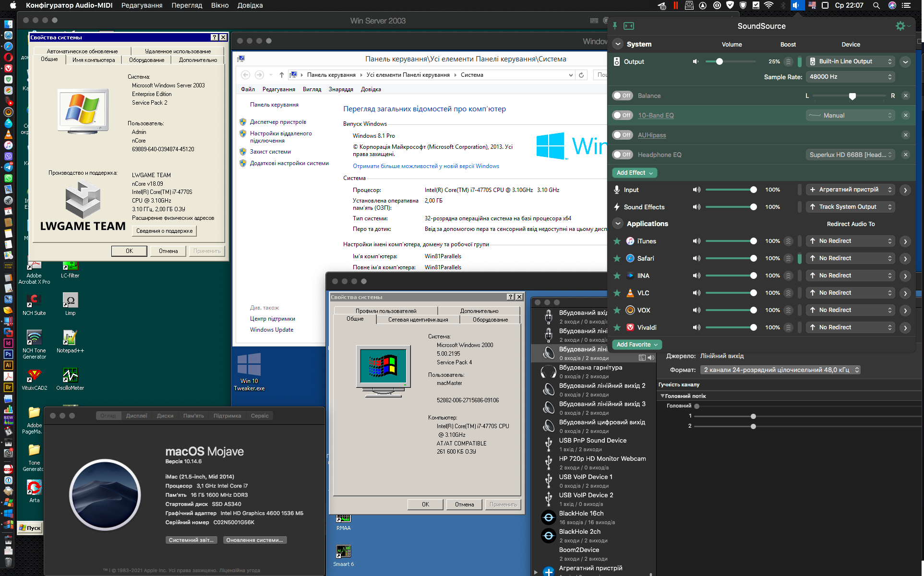The width and height of the screenshot is (924, 576).
Task: Mute Safari volume speaker icon
Action: (696, 258)
